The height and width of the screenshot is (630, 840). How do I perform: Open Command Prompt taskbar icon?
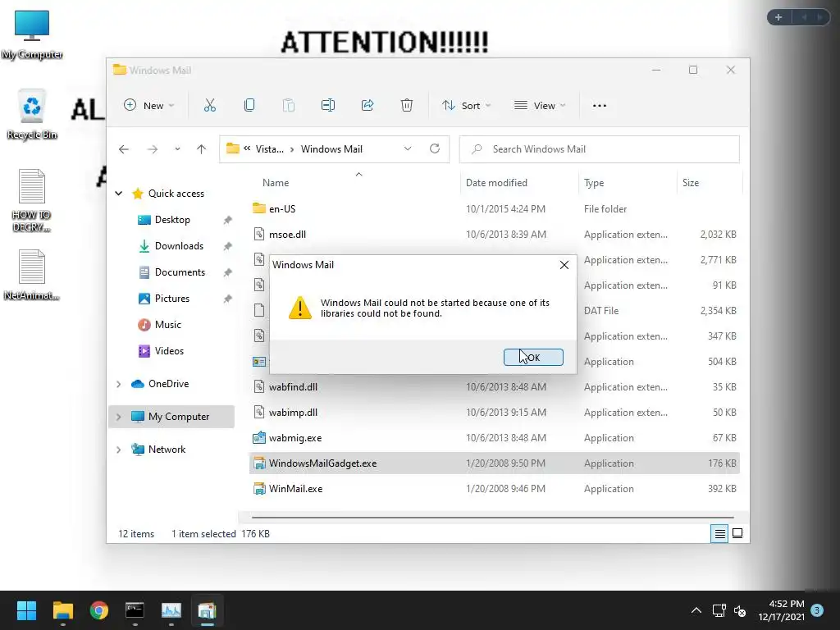tap(135, 610)
